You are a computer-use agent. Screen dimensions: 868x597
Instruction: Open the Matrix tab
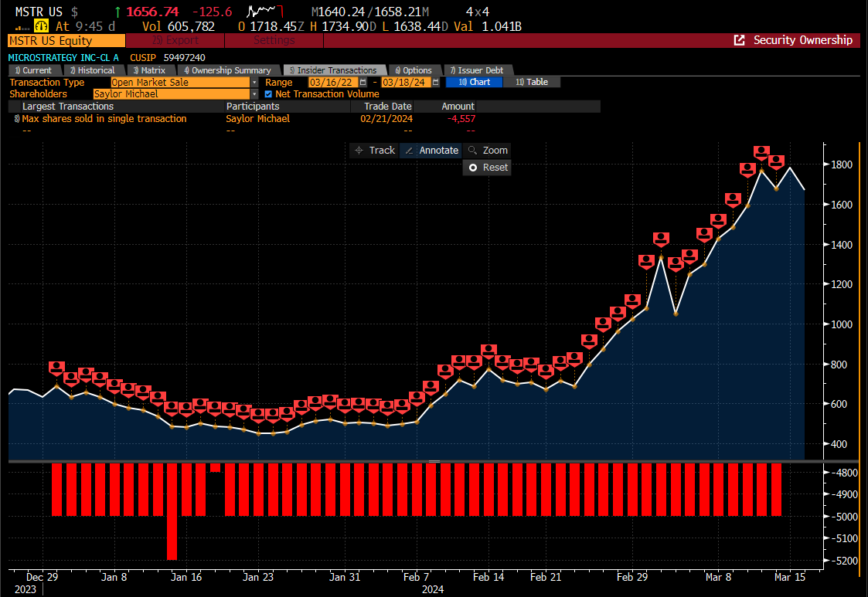click(x=149, y=70)
